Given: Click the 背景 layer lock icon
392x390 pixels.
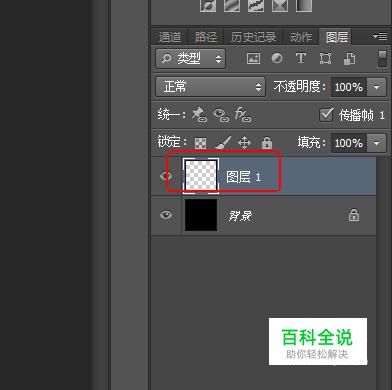Looking at the screenshot, I should click(354, 215).
